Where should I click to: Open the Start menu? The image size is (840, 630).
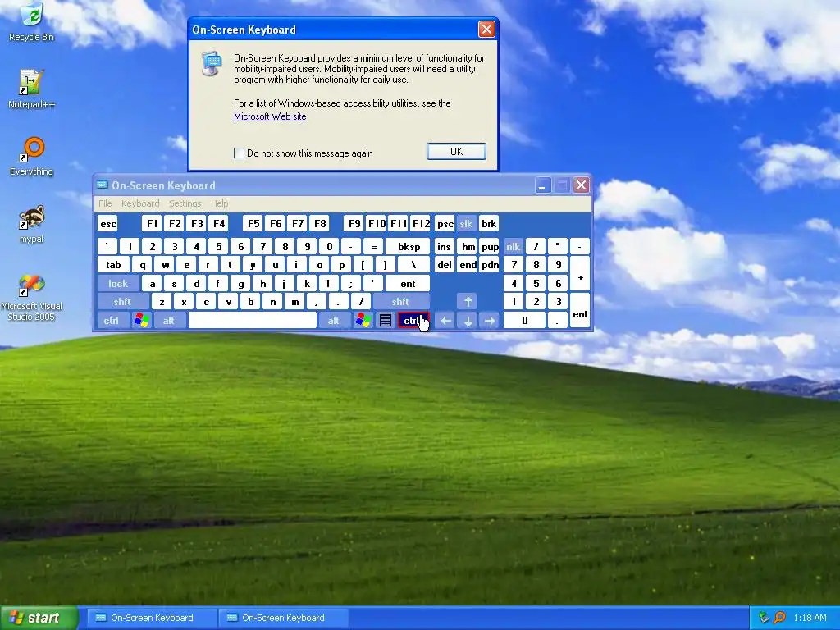click(39, 618)
